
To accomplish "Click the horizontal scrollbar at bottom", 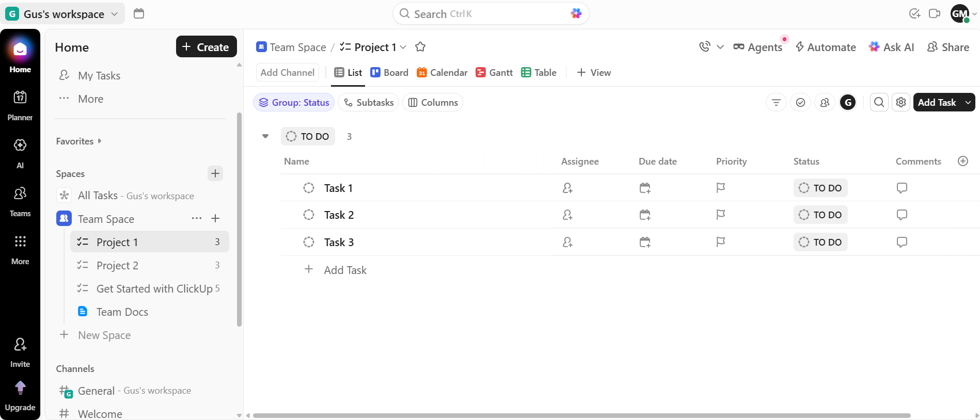I will coord(581,415).
